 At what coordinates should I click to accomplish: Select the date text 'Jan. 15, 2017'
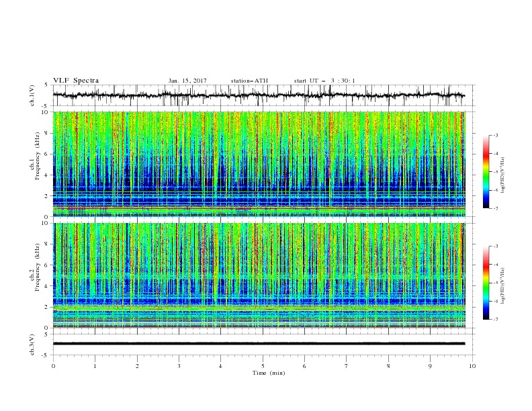point(187,81)
